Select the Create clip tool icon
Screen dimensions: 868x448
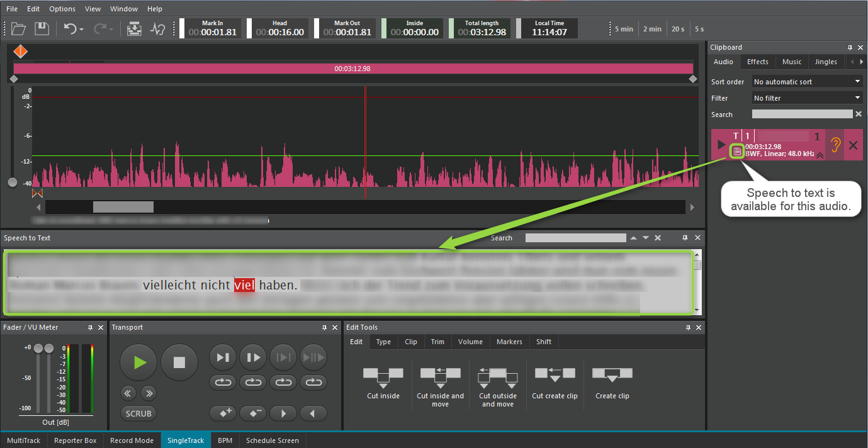coord(612,376)
